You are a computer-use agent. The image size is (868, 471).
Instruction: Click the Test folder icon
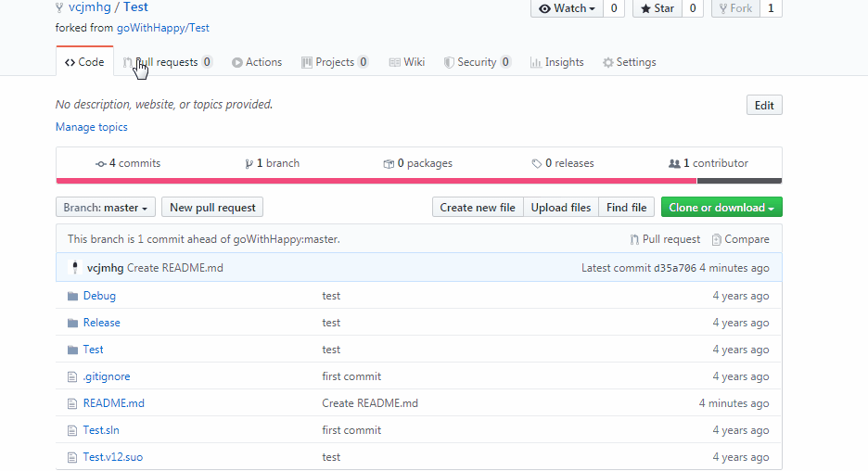click(72, 350)
